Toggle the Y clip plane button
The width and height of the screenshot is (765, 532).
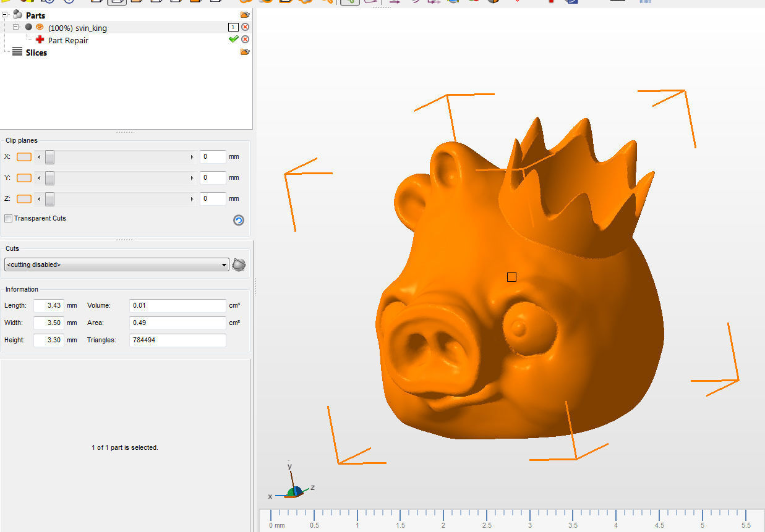tap(24, 178)
